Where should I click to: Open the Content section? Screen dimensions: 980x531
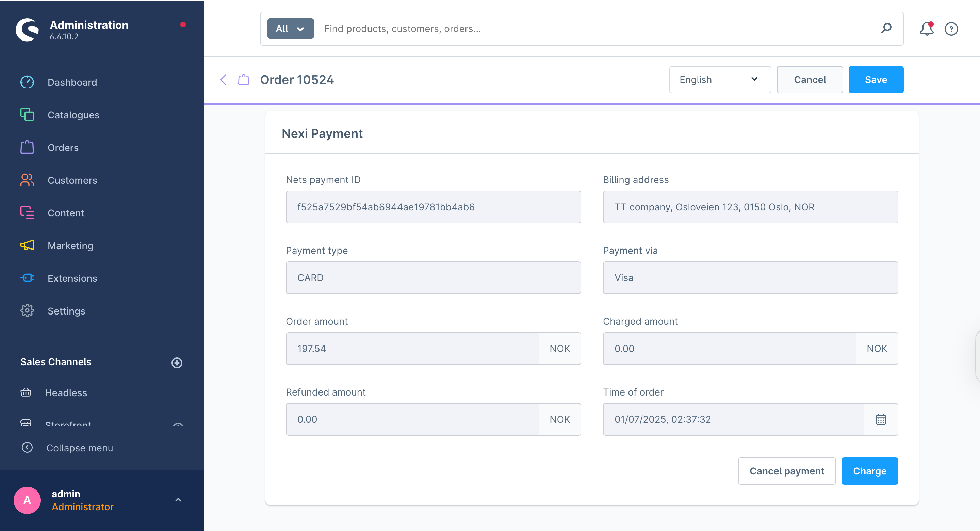click(66, 213)
